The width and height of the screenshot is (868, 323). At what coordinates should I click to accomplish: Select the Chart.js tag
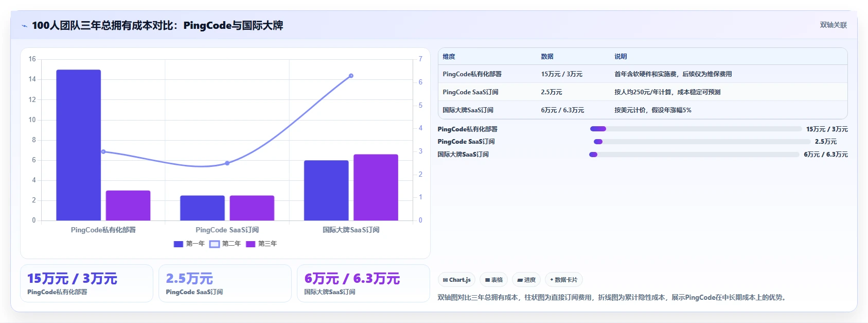(456, 280)
